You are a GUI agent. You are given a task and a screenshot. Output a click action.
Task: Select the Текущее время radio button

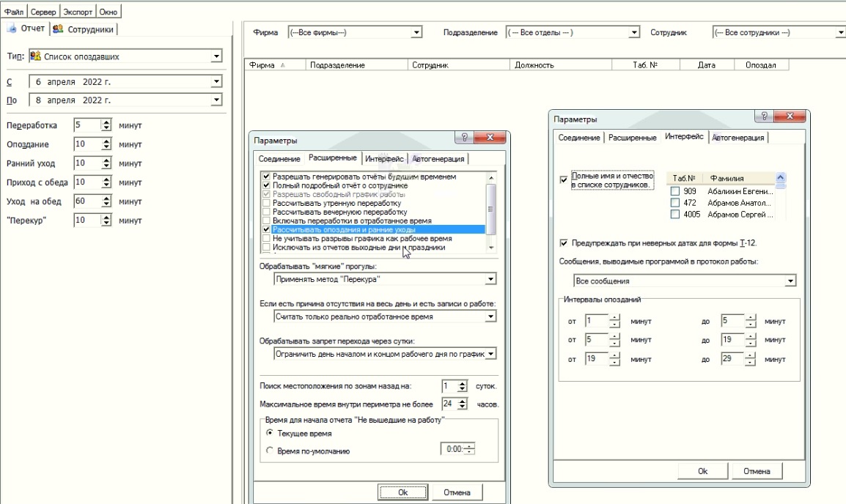coord(270,433)
